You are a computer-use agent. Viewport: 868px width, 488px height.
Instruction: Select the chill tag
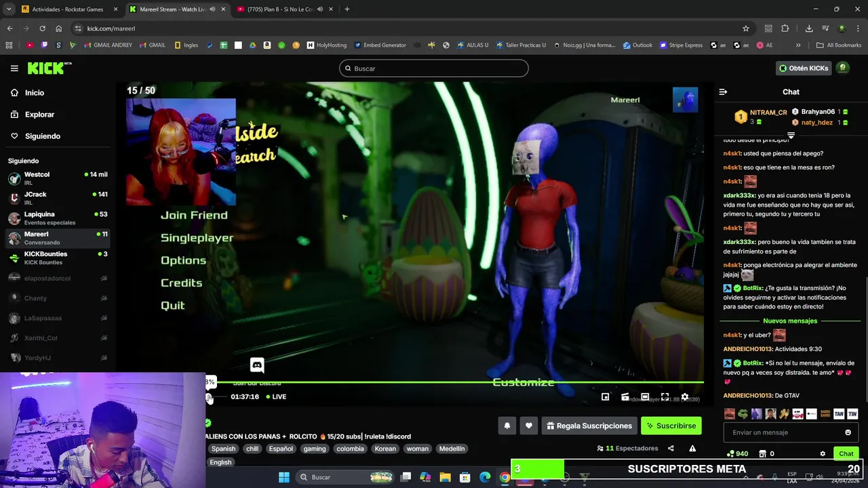(252, 449)
